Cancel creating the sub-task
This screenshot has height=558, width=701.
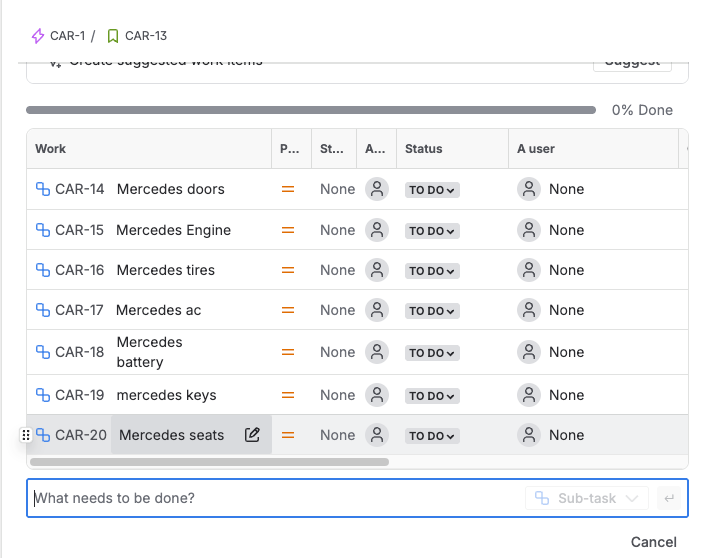click(654, 542)
